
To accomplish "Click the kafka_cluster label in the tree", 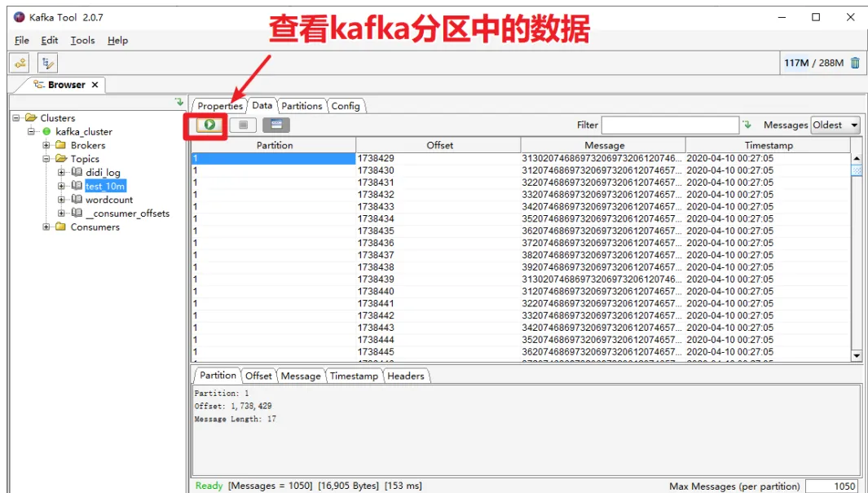I will pyautogui.click(x=84, y=132).
